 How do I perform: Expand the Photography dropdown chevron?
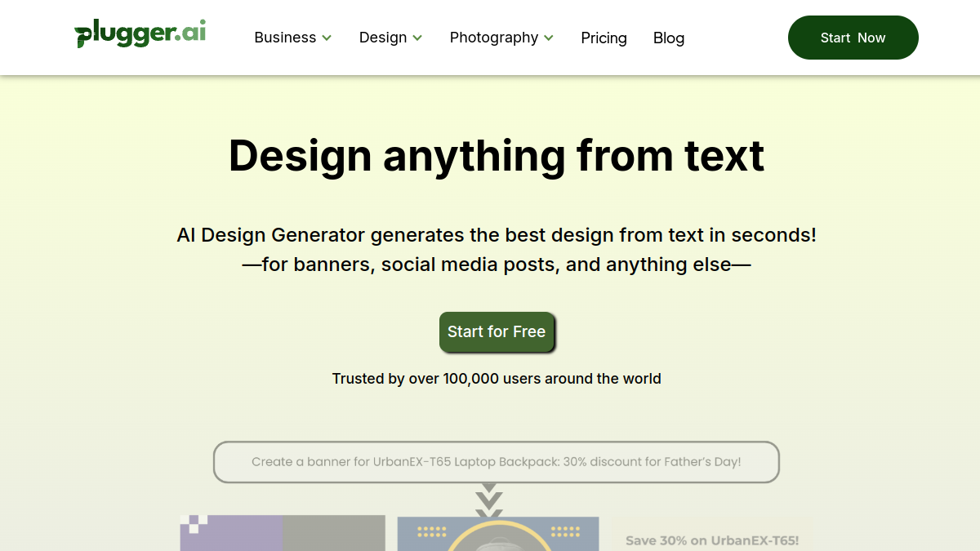tap(549, 38)
